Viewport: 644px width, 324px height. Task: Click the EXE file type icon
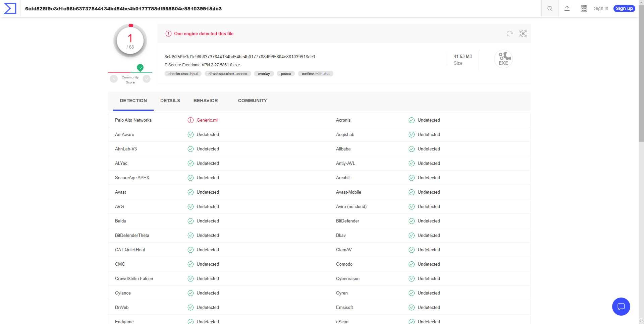click(x=503, y=59)
